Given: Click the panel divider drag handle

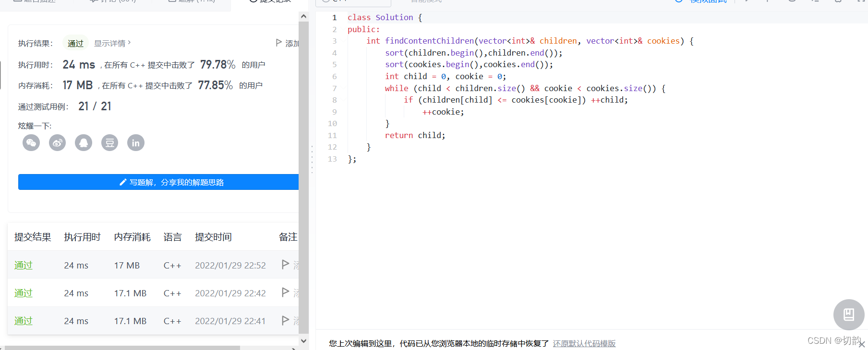Looking at the screenshot, I should coord(312,159).
